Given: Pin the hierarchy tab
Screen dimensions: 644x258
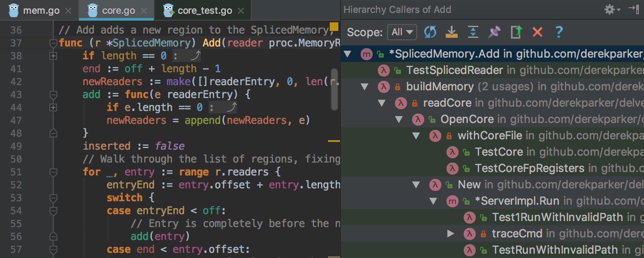Looking at the screenshot, I should tap(495, 32).
